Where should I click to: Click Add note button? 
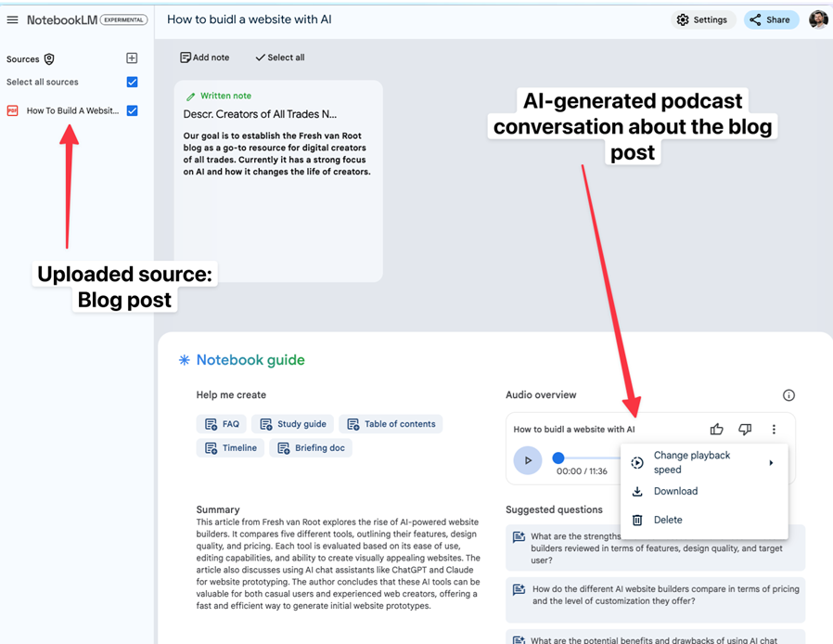coord(204,58)
